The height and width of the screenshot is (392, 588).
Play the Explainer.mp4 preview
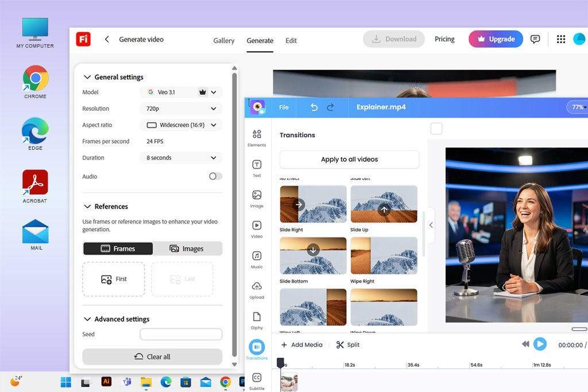pos(540,344)
